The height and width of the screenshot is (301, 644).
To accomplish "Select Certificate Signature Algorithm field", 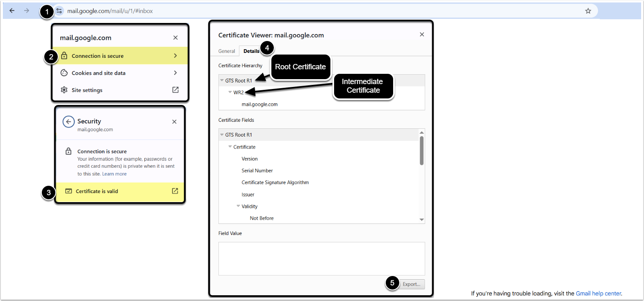I will pos(319,182).
